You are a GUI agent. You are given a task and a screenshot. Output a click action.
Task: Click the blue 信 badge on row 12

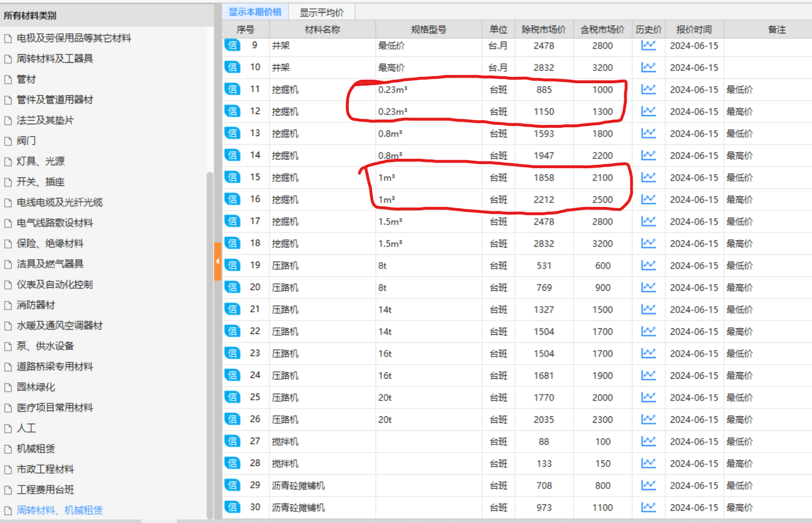tap(233, 111)
